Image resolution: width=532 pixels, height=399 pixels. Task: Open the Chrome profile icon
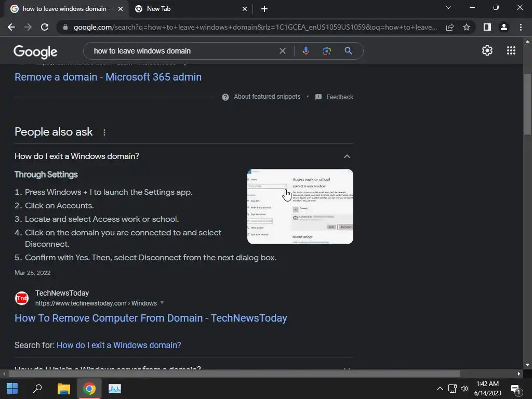tap(504, 27)
